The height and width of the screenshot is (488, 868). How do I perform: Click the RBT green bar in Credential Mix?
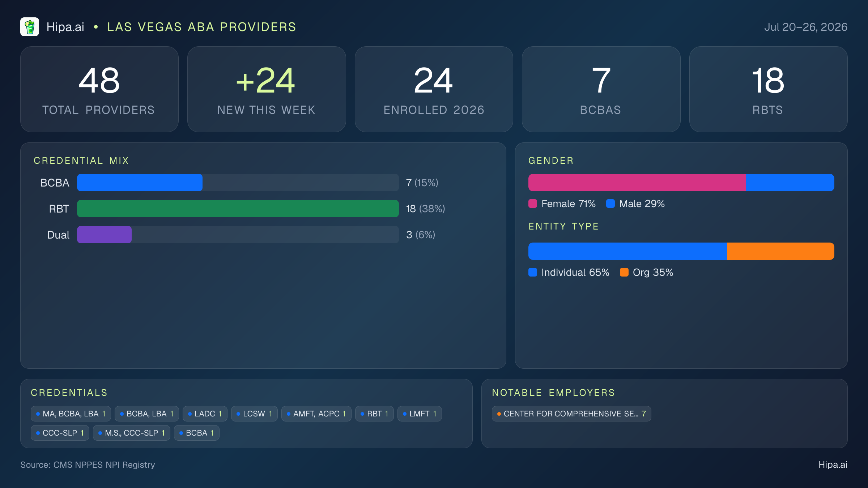point(238,209)
